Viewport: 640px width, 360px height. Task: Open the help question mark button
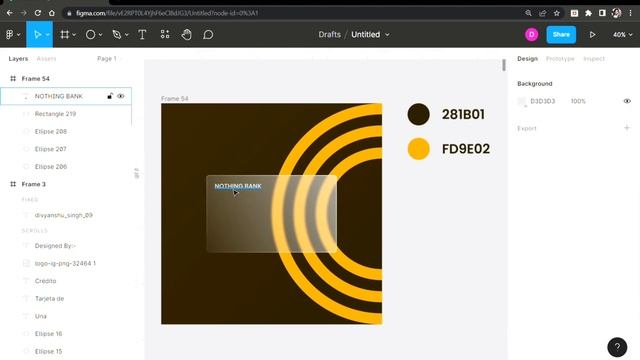[617, 347]
